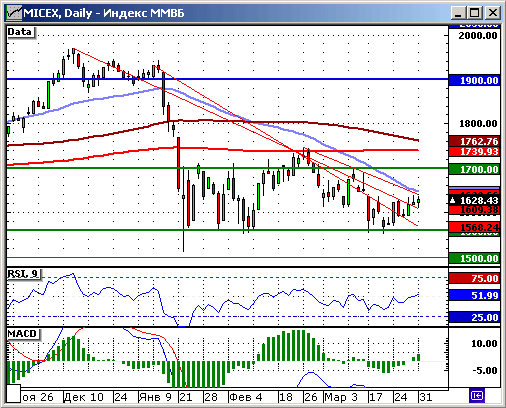Select the 1628.43 current price tag
This screenshot has height=408, width=506.
coord(474,200)
